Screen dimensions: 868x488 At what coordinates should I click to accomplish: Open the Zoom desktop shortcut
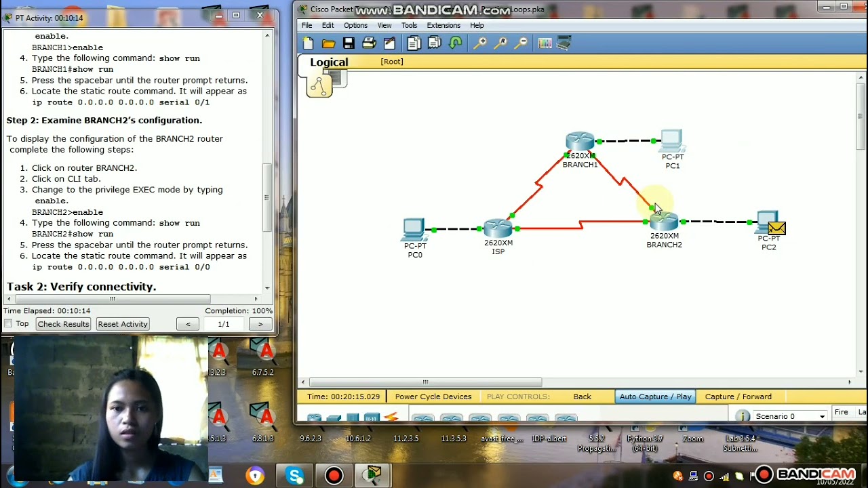[x=692, y=432]
